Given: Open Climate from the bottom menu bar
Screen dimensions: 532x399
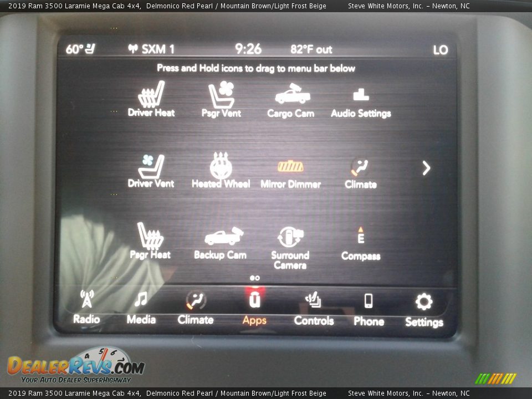Looking at the screenshot, I should (196, 308).
